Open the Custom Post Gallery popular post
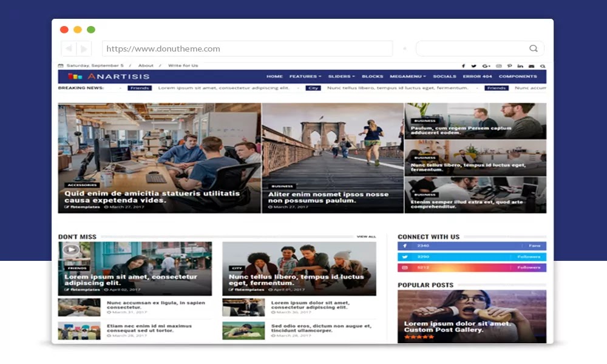The width and height of the screenshot is (607, 364). click(x=458, y=326)
